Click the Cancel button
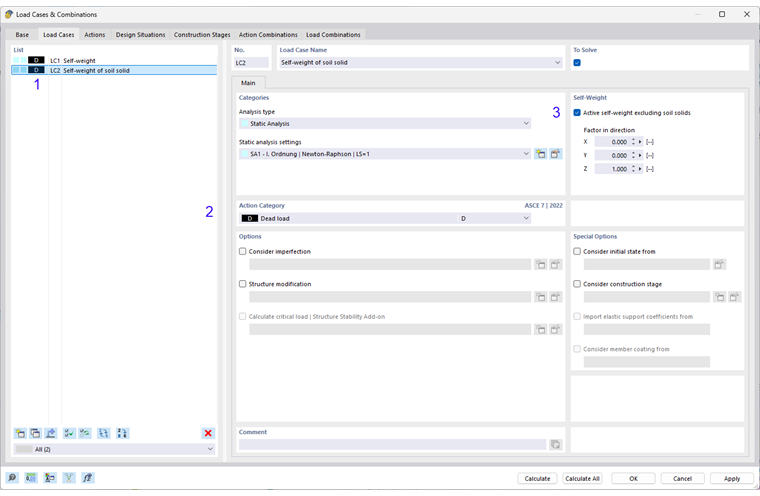The width and height of the screenshot is (760, 496). click(682, 479)
